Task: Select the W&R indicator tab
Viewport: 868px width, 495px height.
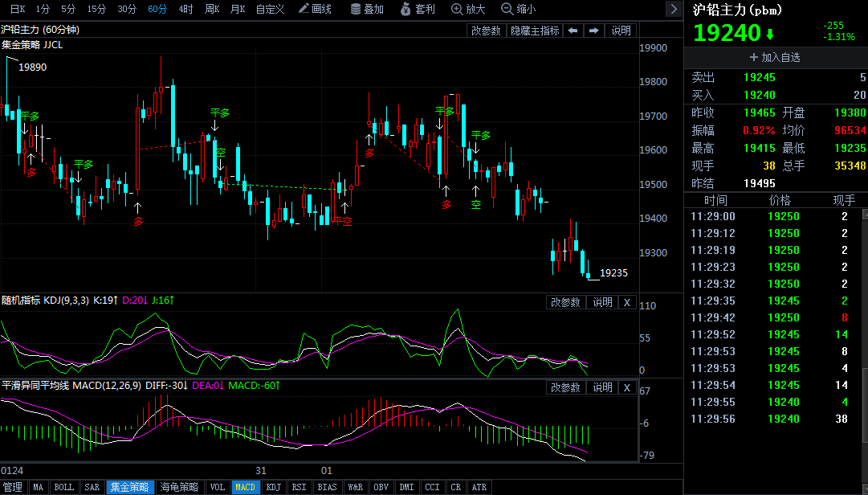Action: coord(356,487)
